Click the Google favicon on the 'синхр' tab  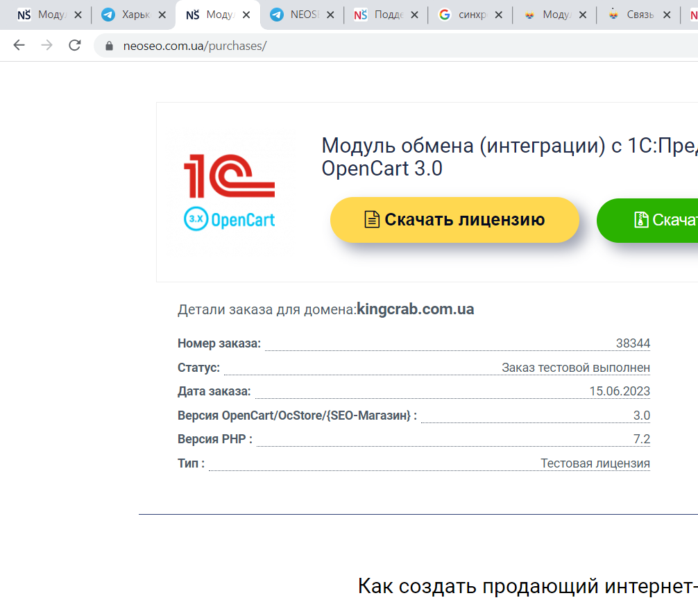tap(444, 15)
